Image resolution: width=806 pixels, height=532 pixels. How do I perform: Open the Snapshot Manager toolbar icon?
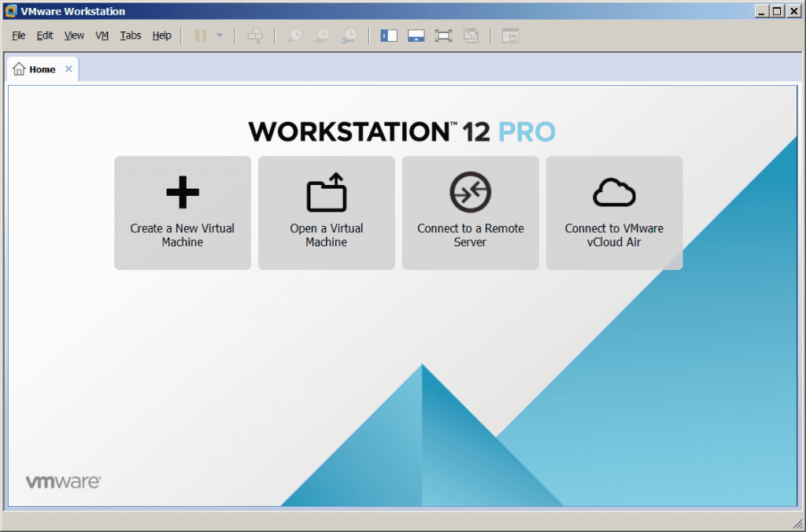pyautogui.click(x=349, y=35)
